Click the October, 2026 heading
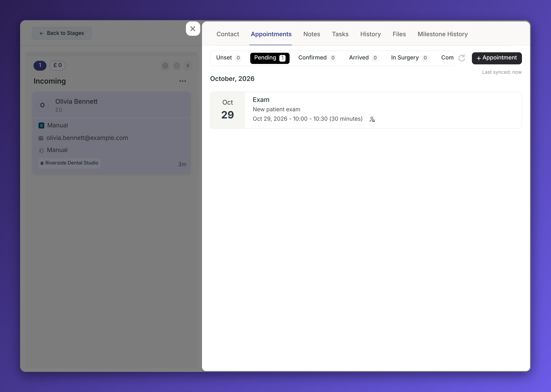Viewport: 551px width, 392px height. click(x=232, y=79)
